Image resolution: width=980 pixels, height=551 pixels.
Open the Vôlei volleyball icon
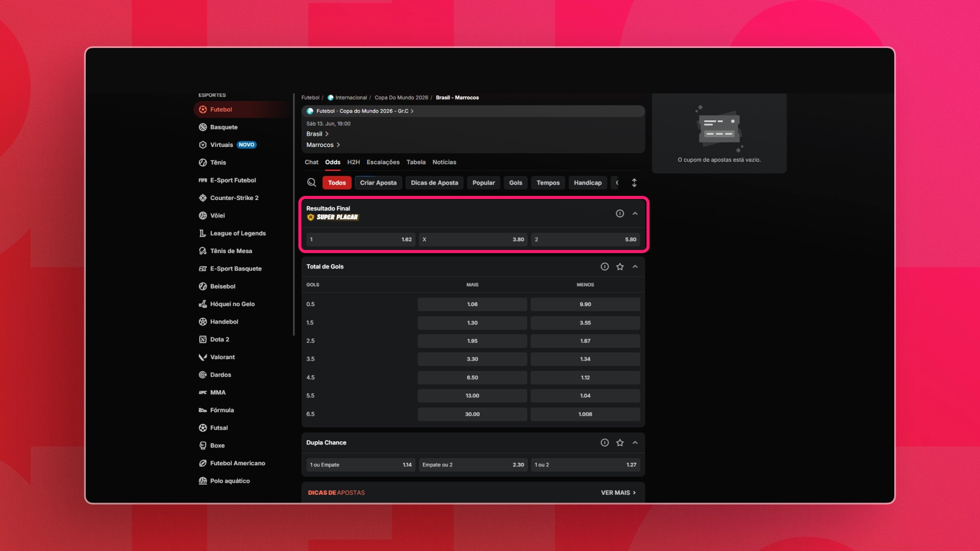(203, 216)
